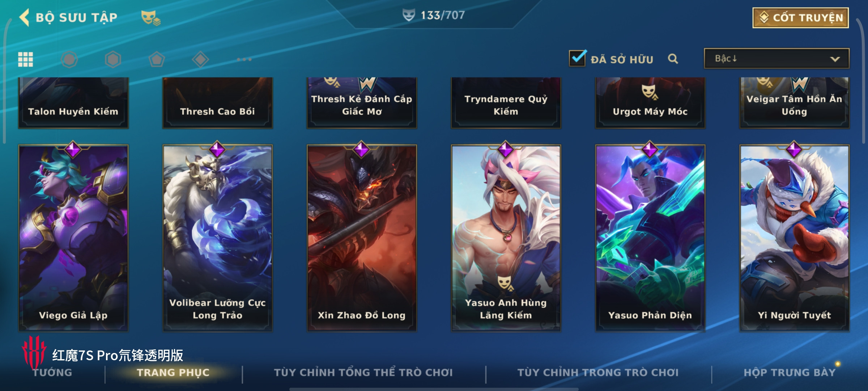Select the pentagon rarity filter icon

157,59
